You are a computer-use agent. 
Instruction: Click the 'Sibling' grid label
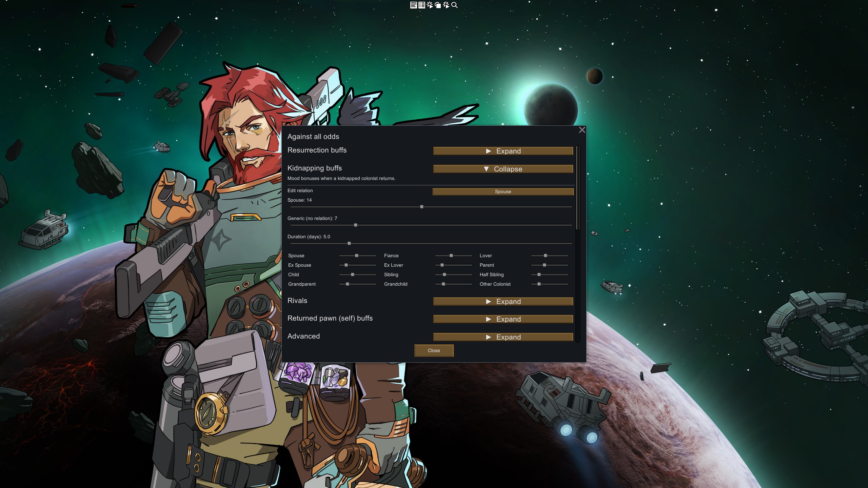[391, 275]
